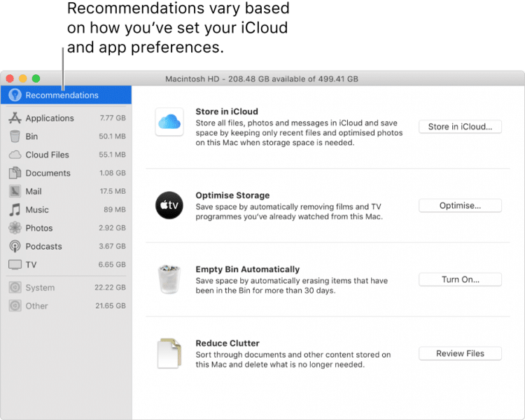The height and width of the screenshot is (420, 525).
Task: Choose the Mail label
Action: [x=34, y=192]
